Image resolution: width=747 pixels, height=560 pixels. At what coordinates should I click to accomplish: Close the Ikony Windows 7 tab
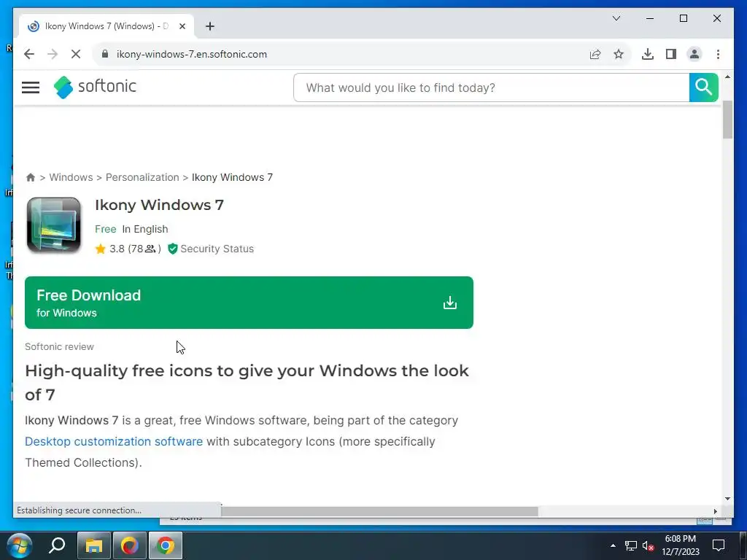click(x=182, y=26)
